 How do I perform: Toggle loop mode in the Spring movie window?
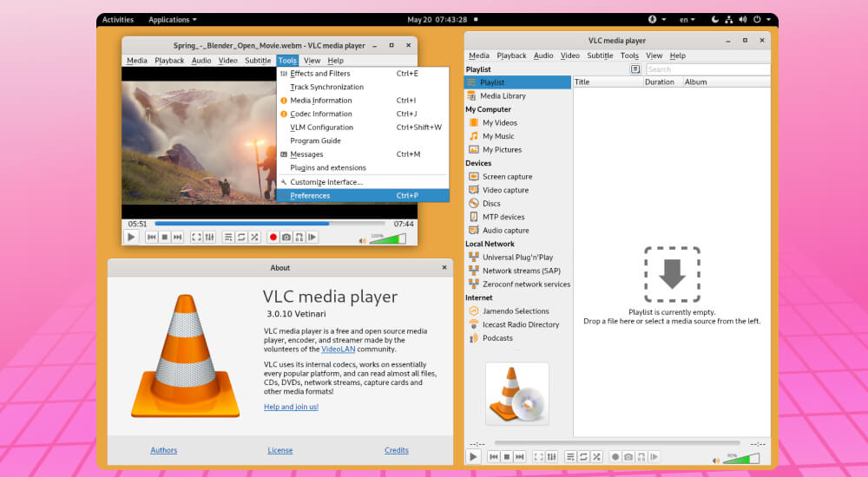tap(241, 237)
